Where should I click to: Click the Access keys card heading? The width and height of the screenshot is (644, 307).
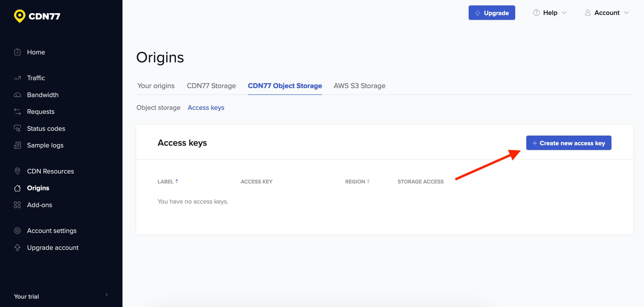182,143
